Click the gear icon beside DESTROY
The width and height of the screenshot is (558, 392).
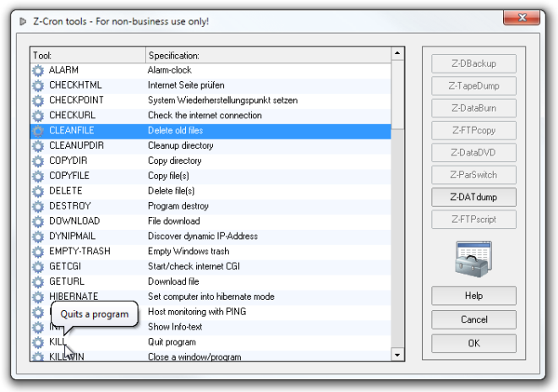point(38,206)
